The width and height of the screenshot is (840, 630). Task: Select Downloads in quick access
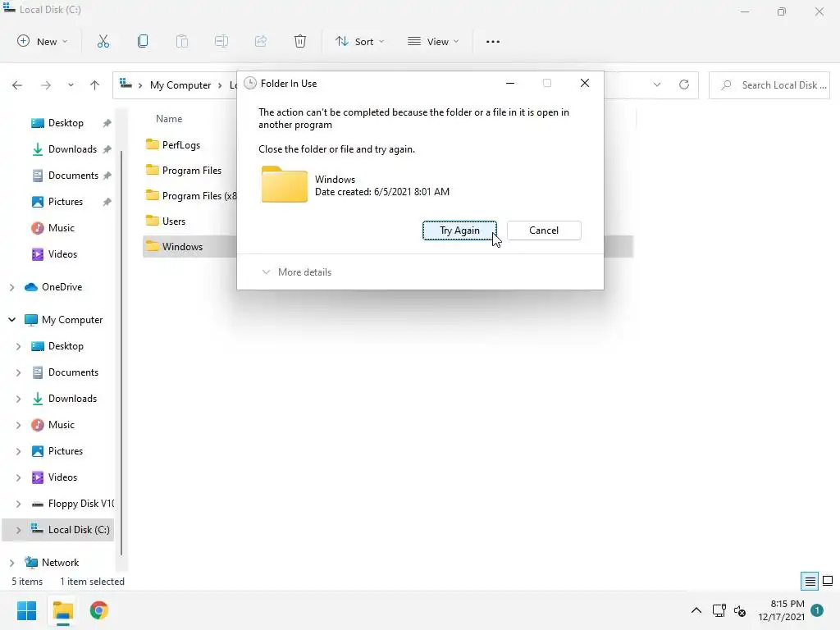72,149
